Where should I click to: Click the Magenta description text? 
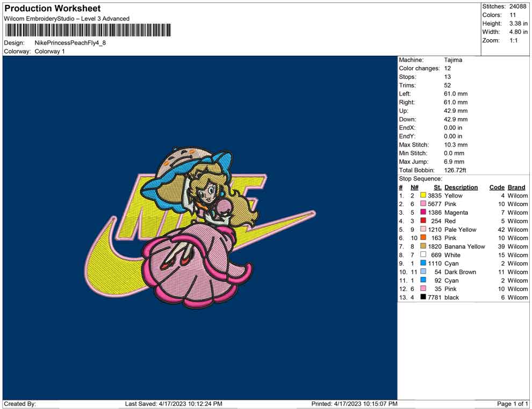click(456, 213)
